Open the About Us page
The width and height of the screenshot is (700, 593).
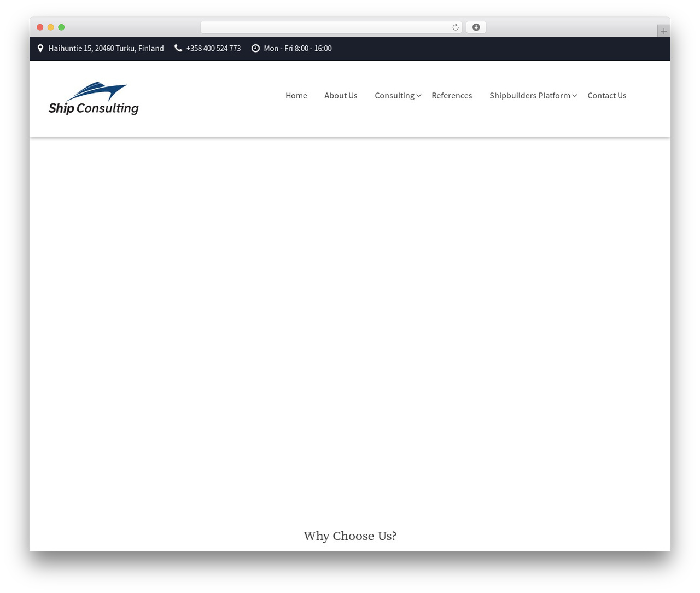coord(341,95)
